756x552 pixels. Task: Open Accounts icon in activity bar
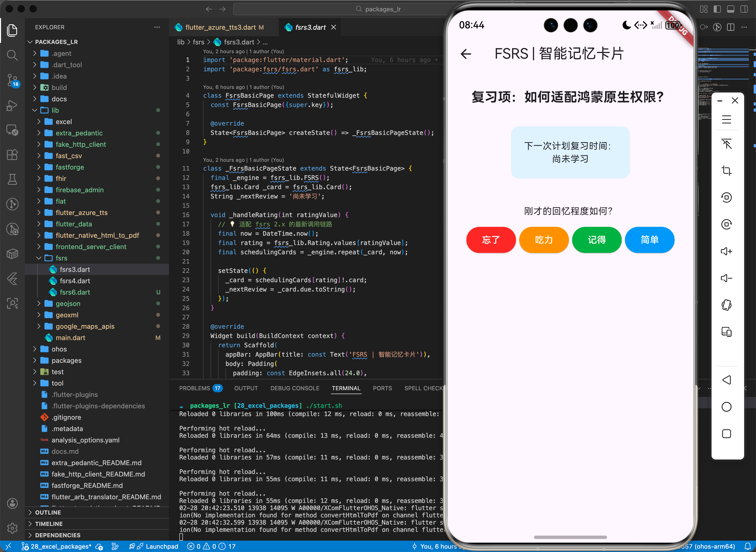point(12,503)
